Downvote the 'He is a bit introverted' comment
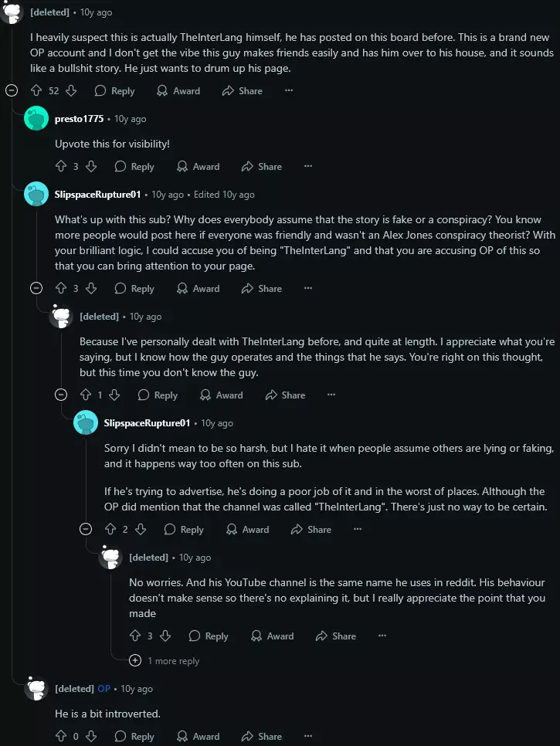560x746 pixels. coord(90,736)
